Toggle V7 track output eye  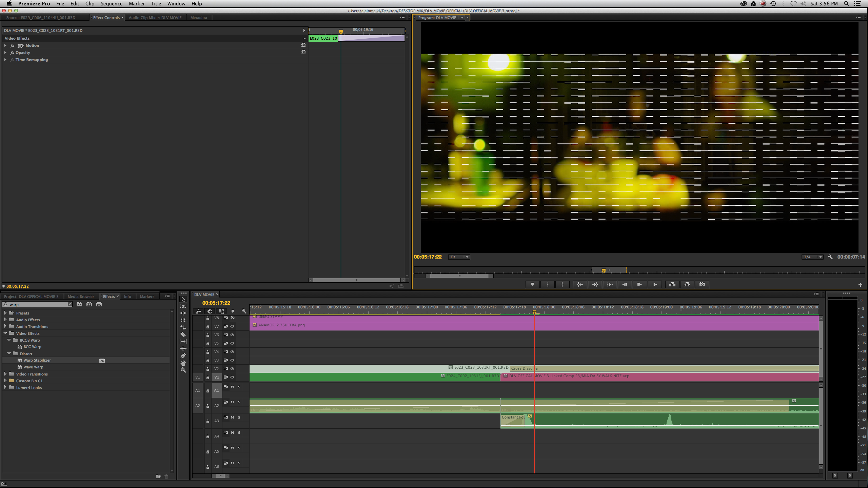pos(233,326)
